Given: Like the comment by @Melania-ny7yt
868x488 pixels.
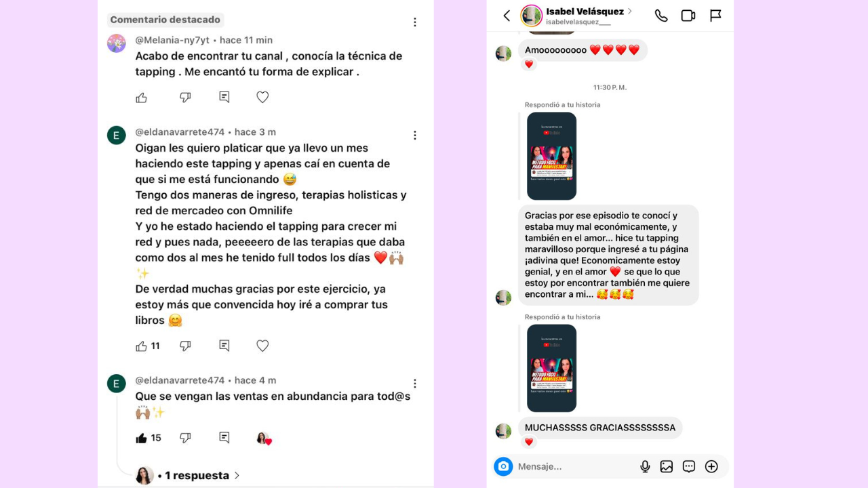Looking at the screenshot, I should click(x=141, y=98).
